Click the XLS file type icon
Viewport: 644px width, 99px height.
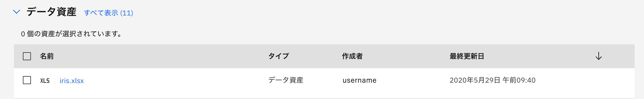[x=45, y=81]
